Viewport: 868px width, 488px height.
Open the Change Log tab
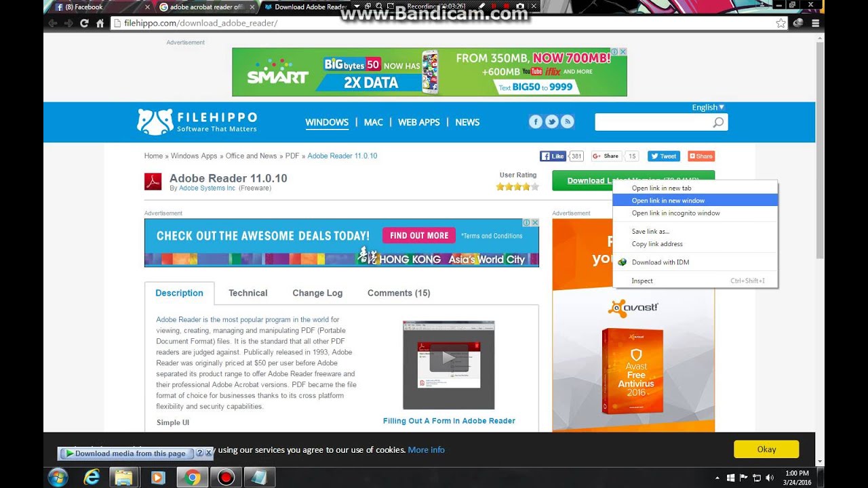click(x=317, y=293)
